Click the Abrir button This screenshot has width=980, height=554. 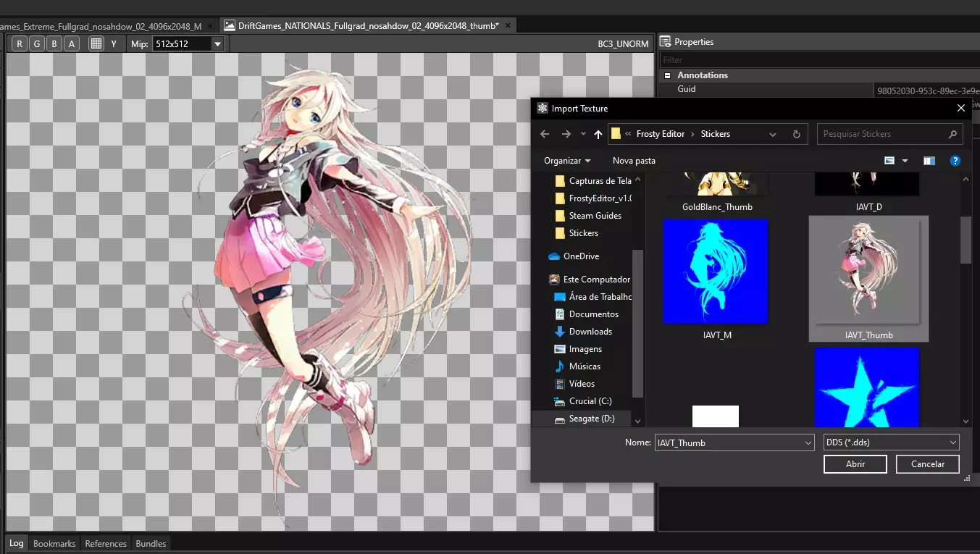point(855,464)
